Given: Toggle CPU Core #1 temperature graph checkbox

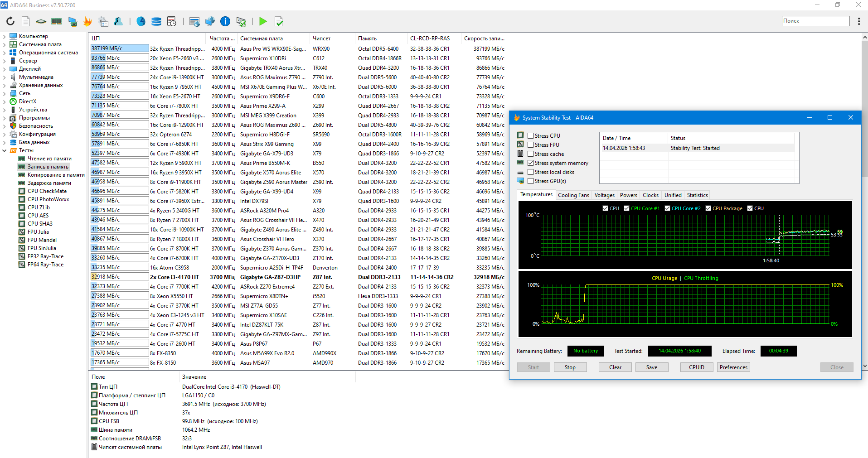Looking at the screenshot, I should pyautogui.click(x=626, y=208).
